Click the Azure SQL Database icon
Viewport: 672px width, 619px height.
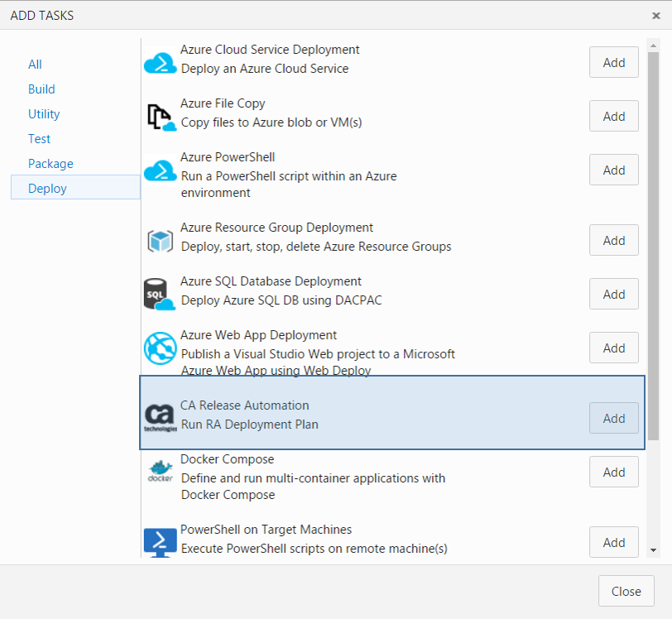tap(160, 294)
